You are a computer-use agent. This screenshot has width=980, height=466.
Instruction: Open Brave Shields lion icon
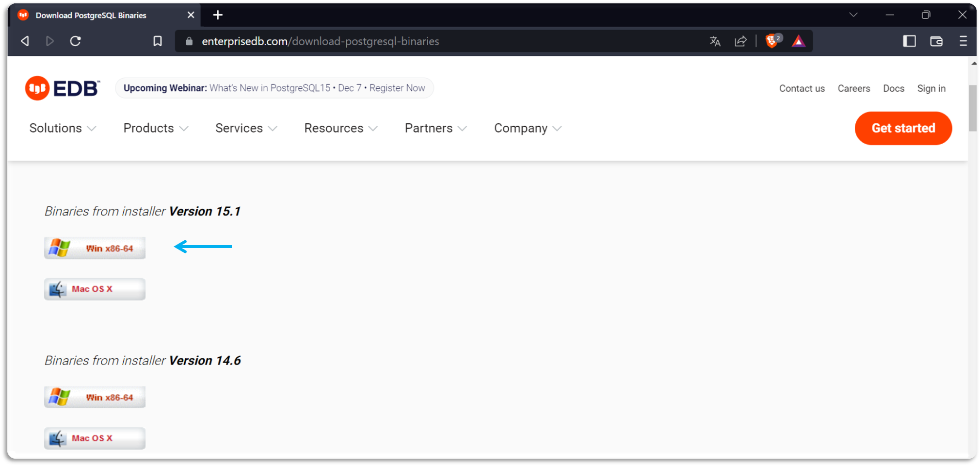pos(772,41)
